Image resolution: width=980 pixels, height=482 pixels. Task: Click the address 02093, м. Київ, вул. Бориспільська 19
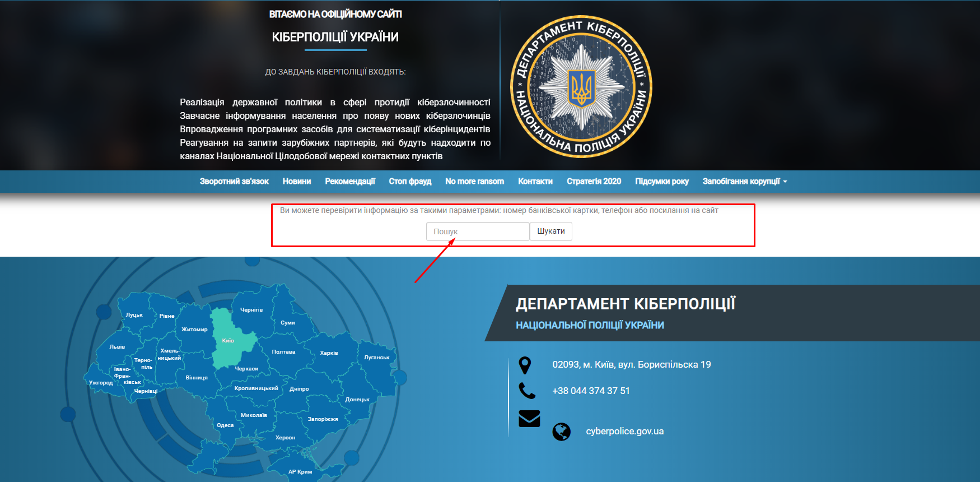632,365
